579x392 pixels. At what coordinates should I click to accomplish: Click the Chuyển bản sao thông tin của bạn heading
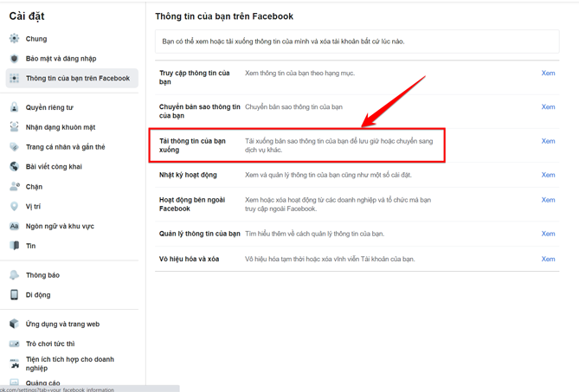(199, 111)
